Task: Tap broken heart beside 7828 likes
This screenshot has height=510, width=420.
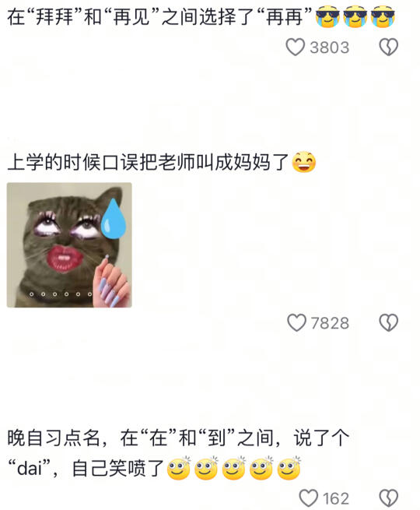Action: 388,322
